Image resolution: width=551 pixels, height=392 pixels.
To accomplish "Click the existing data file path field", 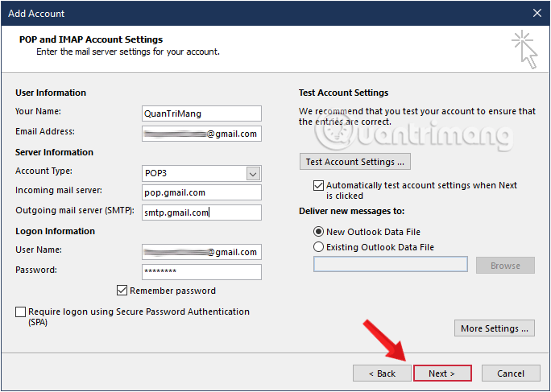I will click(391, 264).
